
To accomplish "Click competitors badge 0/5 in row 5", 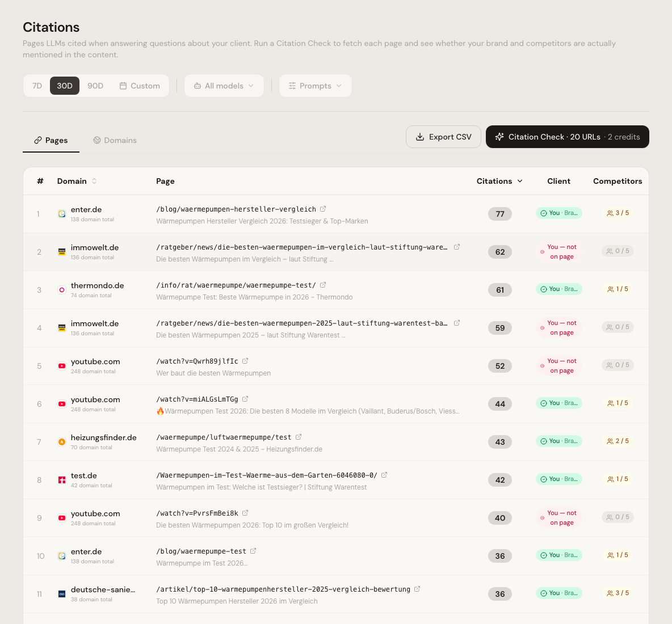I will (618, 365).
